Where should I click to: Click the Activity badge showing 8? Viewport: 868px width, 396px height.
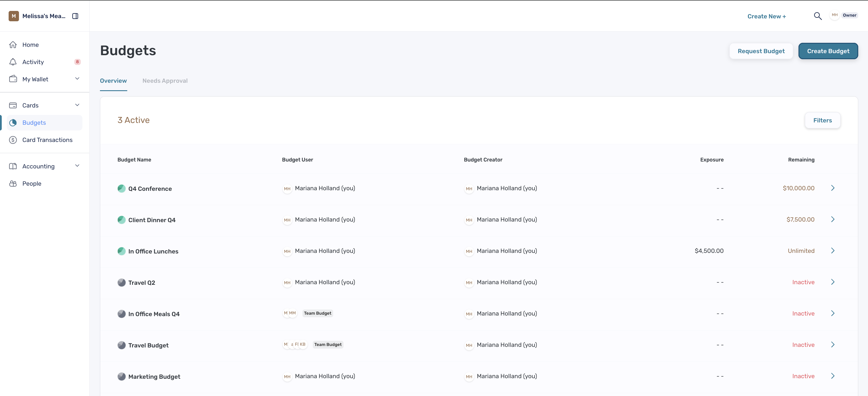(78, 62)
